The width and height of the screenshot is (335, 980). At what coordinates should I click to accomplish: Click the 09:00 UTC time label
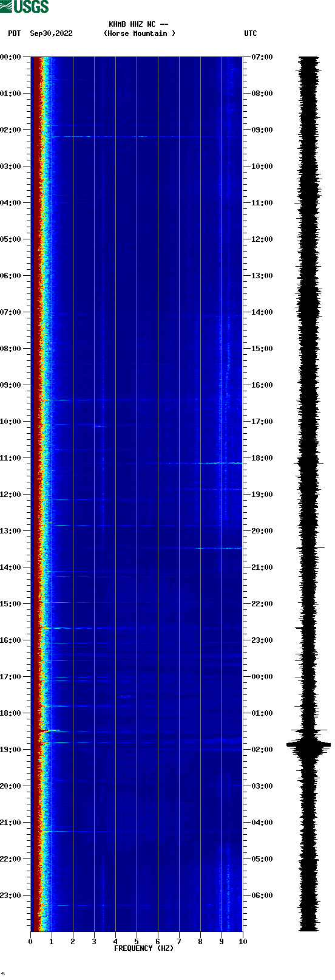click(x=262, y=130)
